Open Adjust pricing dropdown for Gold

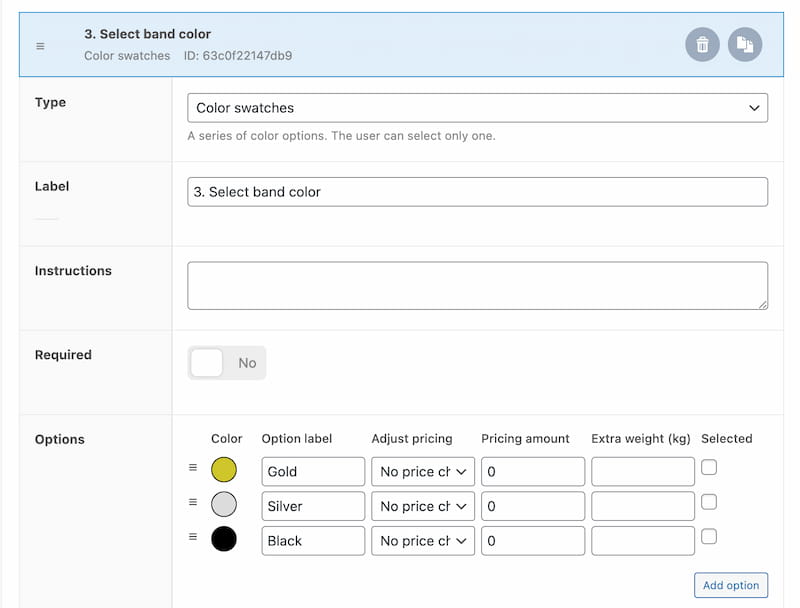423,471
